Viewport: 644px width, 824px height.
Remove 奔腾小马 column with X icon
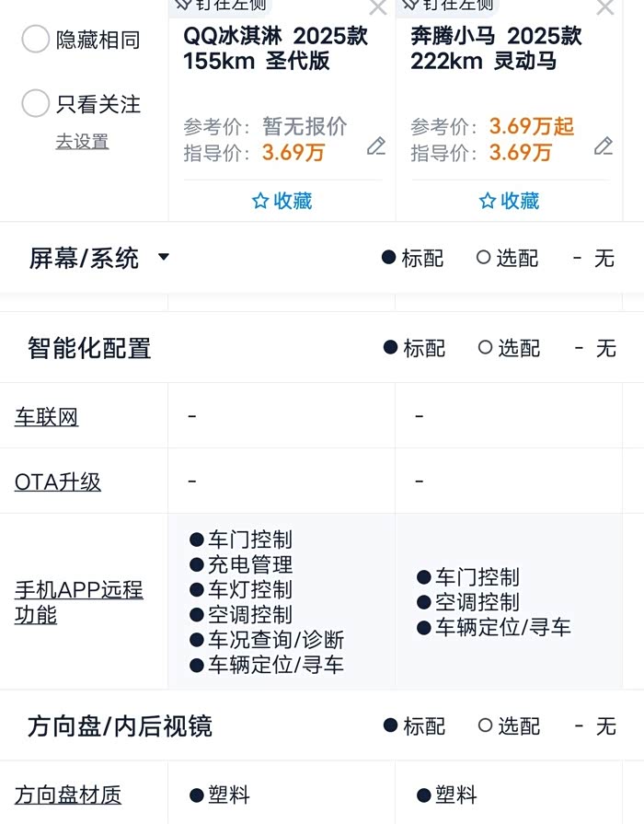[x=604, y=7]
